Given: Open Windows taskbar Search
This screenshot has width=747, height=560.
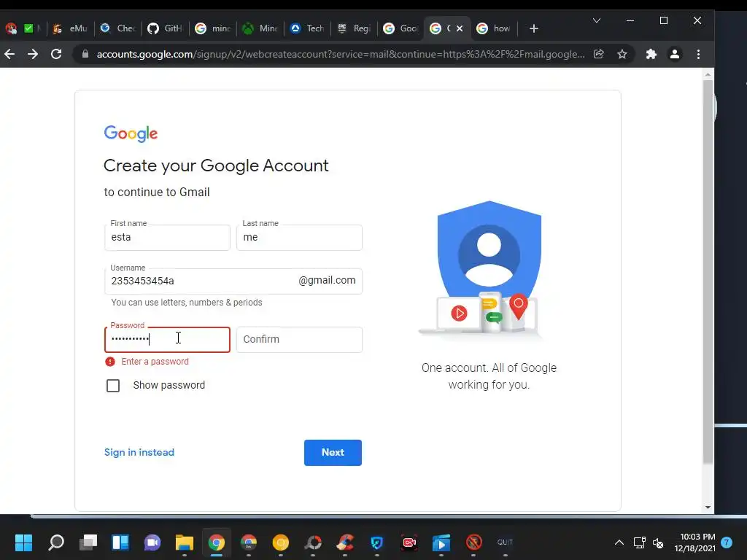Looking at the screenshot, I should (56, 542).
